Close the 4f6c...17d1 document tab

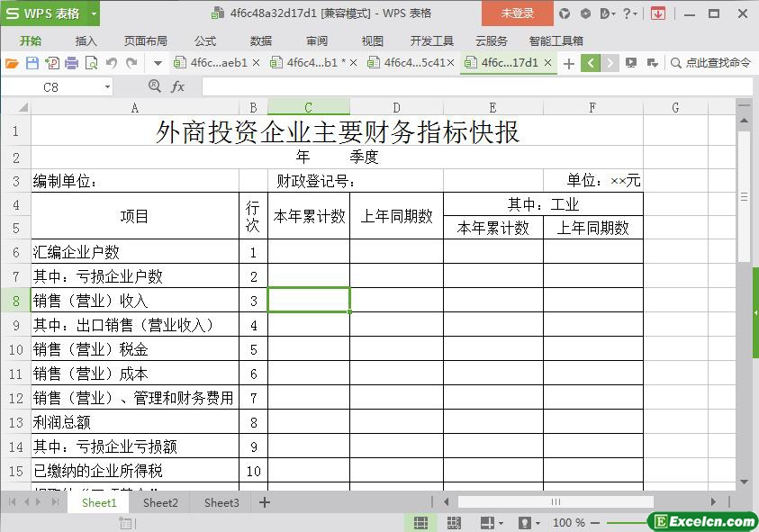[x=548, y=62]
